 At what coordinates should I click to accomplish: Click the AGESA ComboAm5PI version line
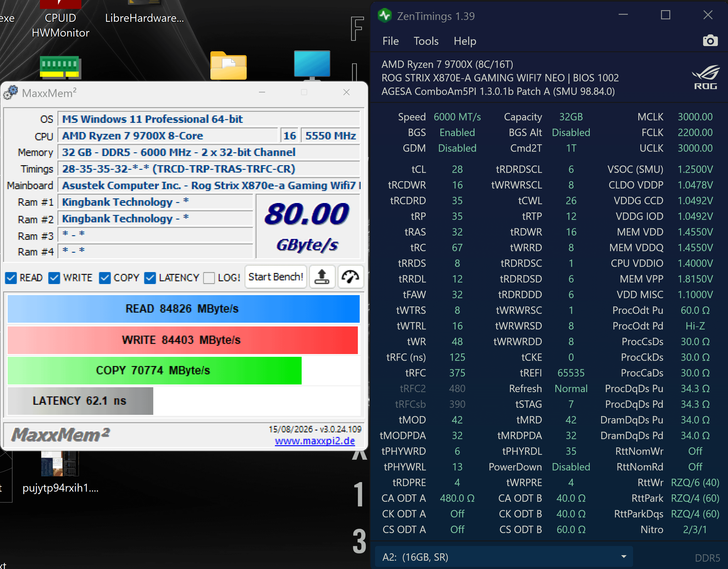pos(498,91)
